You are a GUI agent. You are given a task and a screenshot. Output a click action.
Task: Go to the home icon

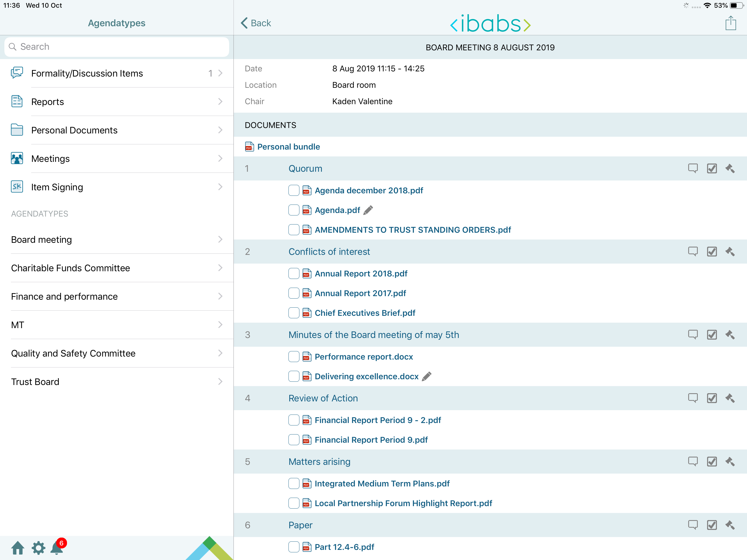point(17,548)
